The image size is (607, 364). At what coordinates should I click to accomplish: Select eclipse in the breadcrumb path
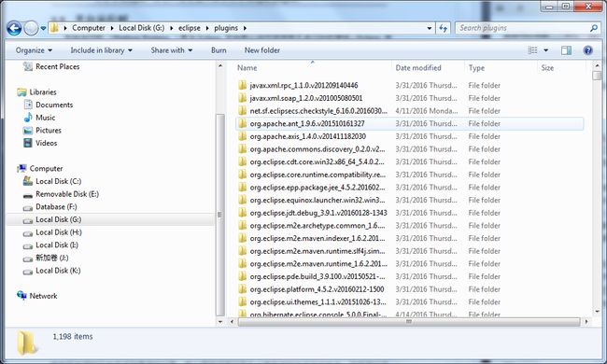coord(190,28)
